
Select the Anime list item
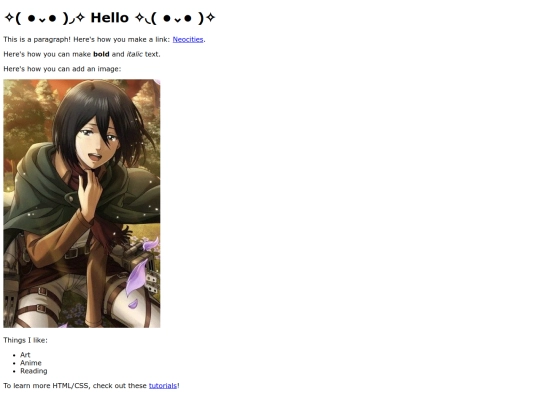(x=31, y=363)
